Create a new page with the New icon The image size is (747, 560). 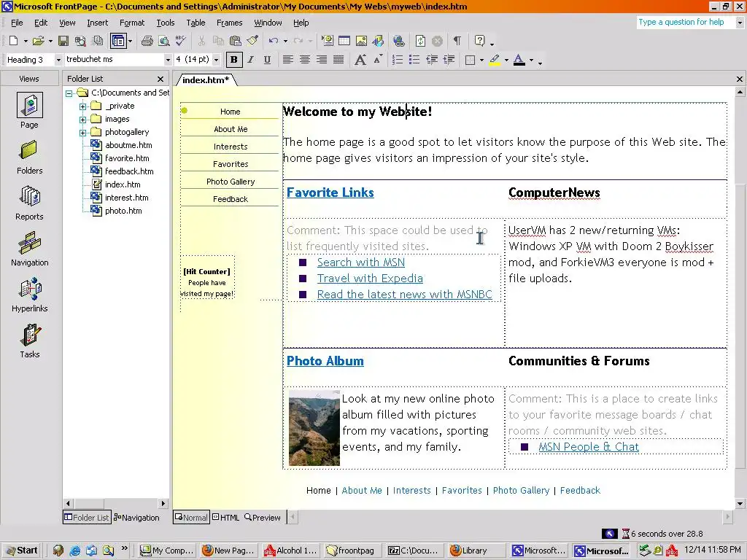pos(14,41)
